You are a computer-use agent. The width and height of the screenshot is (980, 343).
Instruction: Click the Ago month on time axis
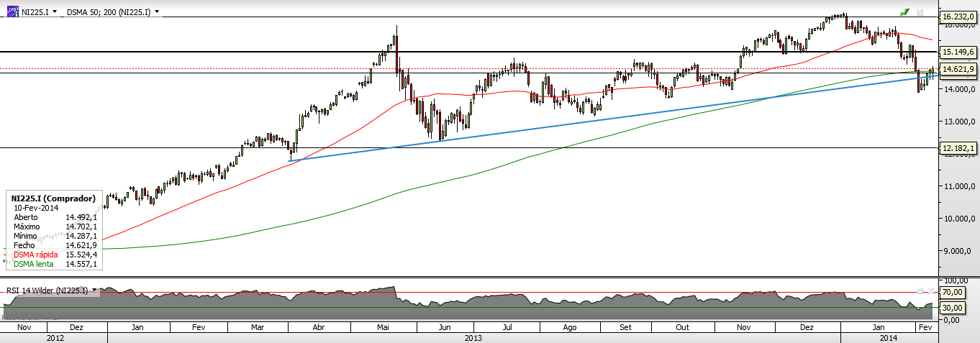tap(570, 326)
